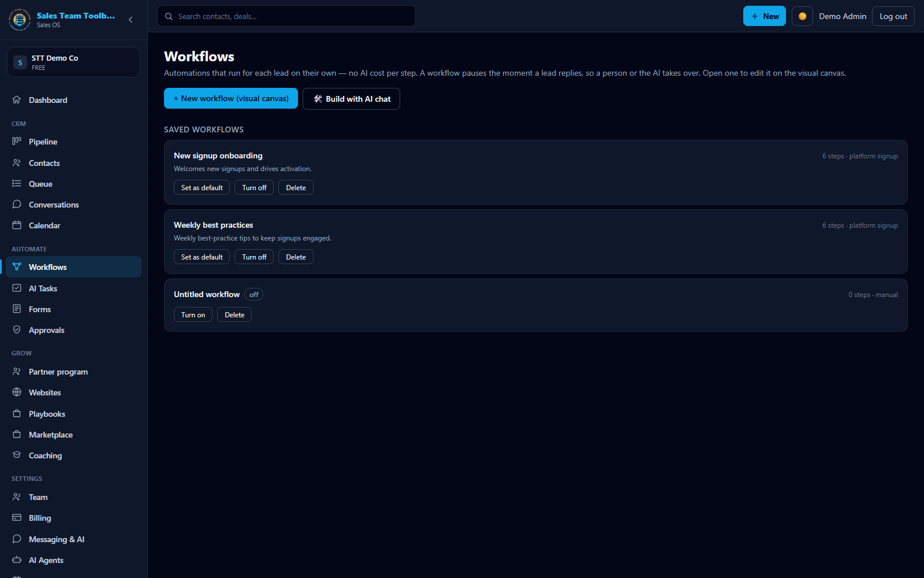Viewport: 924px width, 578px height.
Task: Click the Pipeline board icon
Action: (x=17, y=142)
